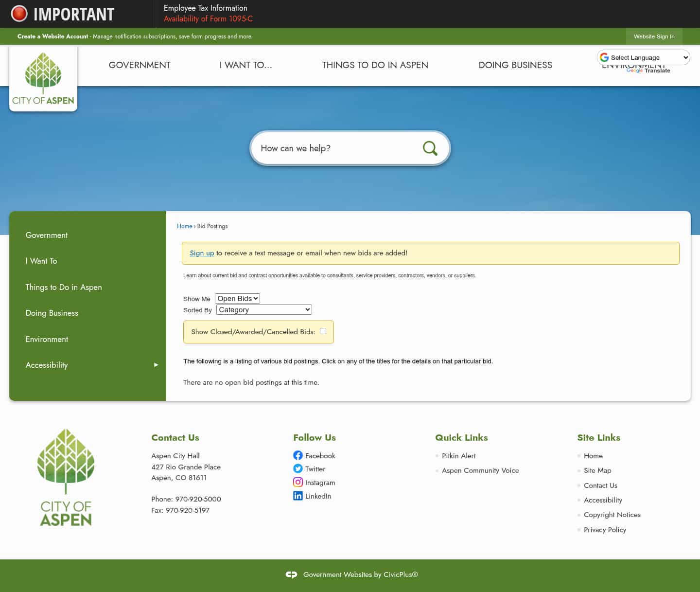Click the Google Translate G icon
The width and height of the screenshot is (700, 592).
click(x=604, y=57)
